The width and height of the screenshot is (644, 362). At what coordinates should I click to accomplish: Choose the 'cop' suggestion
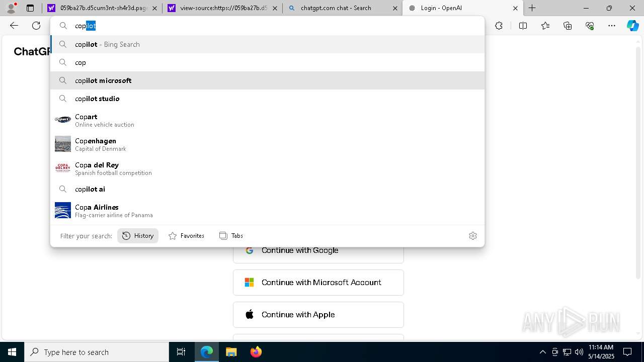pyautogui.click(x=267, y=62)
